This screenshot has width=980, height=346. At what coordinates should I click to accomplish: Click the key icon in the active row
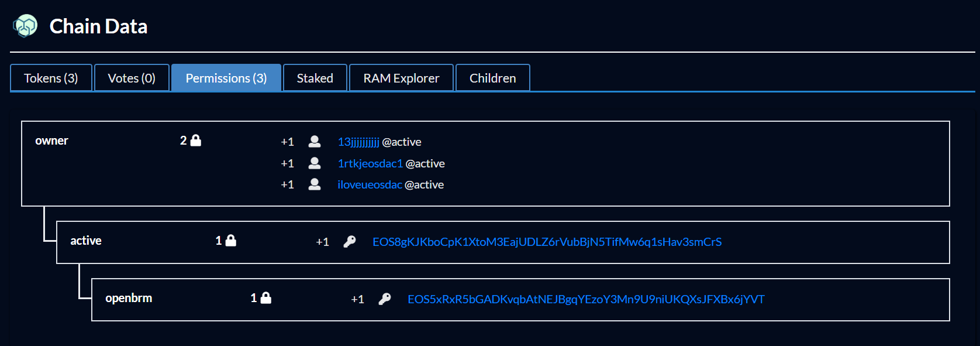(350, 241)
